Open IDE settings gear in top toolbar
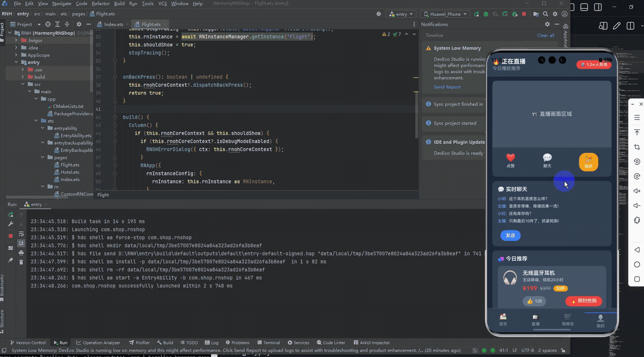Screen dimensions: 644x357 (x=555, y=14)
